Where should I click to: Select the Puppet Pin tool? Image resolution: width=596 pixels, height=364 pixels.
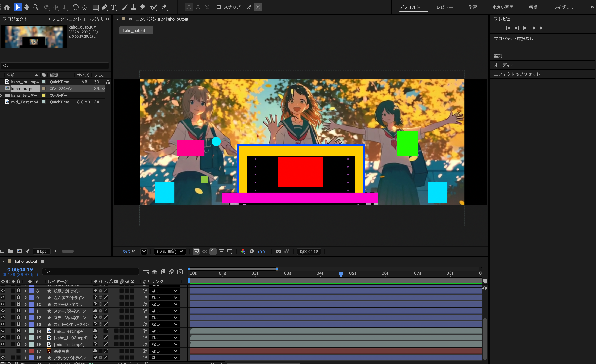coord(164,7)
